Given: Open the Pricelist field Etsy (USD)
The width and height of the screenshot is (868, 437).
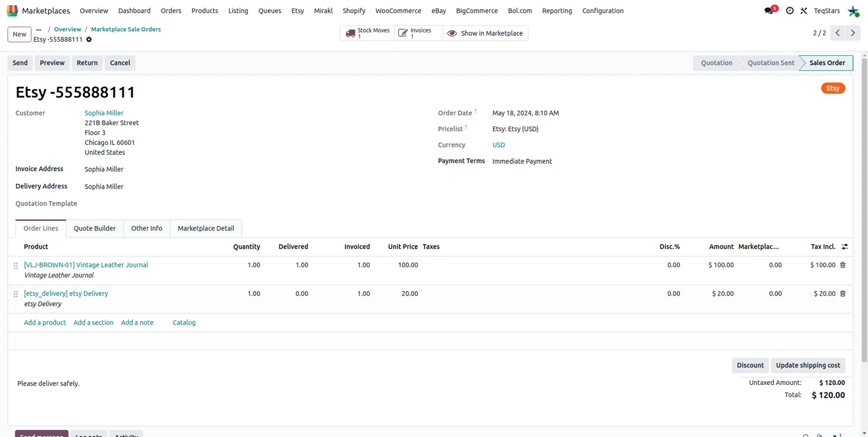Looking at the screenshot, I should pyautogui.click(x=515, y=129).
